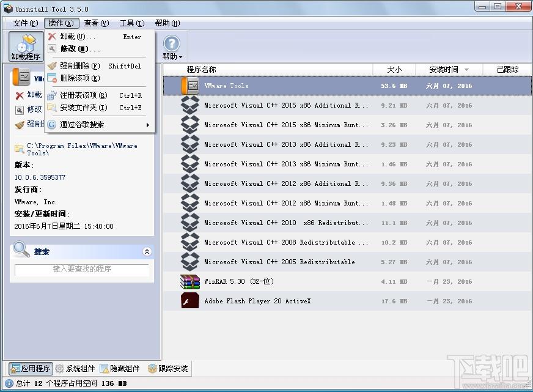Select 安装文件夹 (I) menu entry
533x392 pixels.
[99, 108]
